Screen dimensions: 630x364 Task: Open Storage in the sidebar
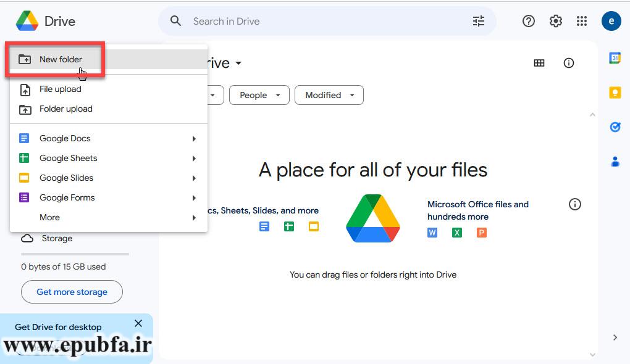click(x=57, y=238)
